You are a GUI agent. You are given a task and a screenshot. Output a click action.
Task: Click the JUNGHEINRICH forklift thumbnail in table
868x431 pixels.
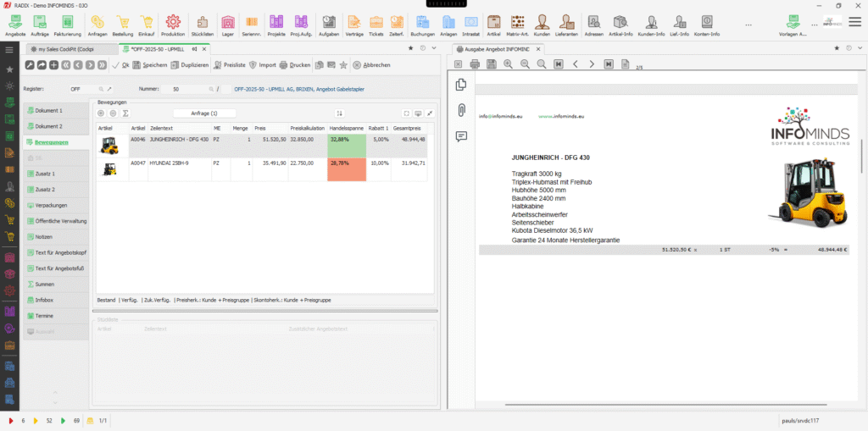click(108, 146)
